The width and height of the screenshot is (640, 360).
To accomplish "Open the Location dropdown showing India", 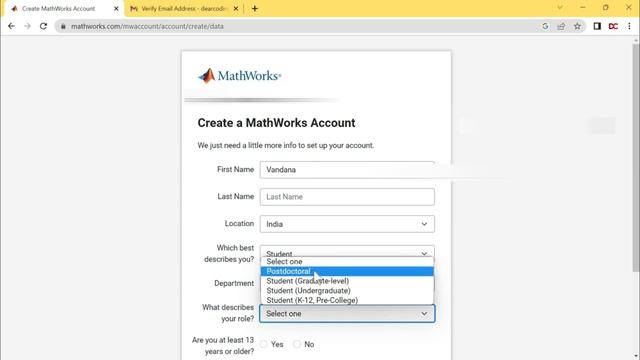I will pos(347,224).
